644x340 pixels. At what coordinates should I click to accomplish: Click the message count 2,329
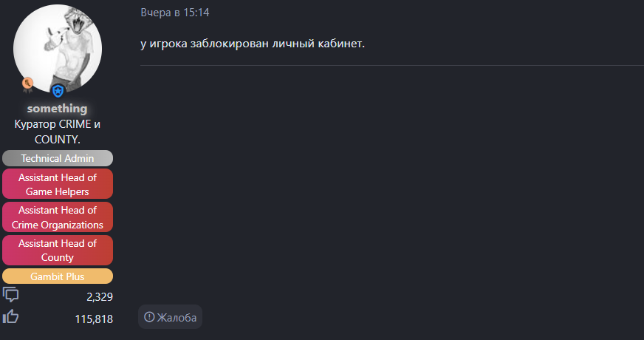[99, 296]
